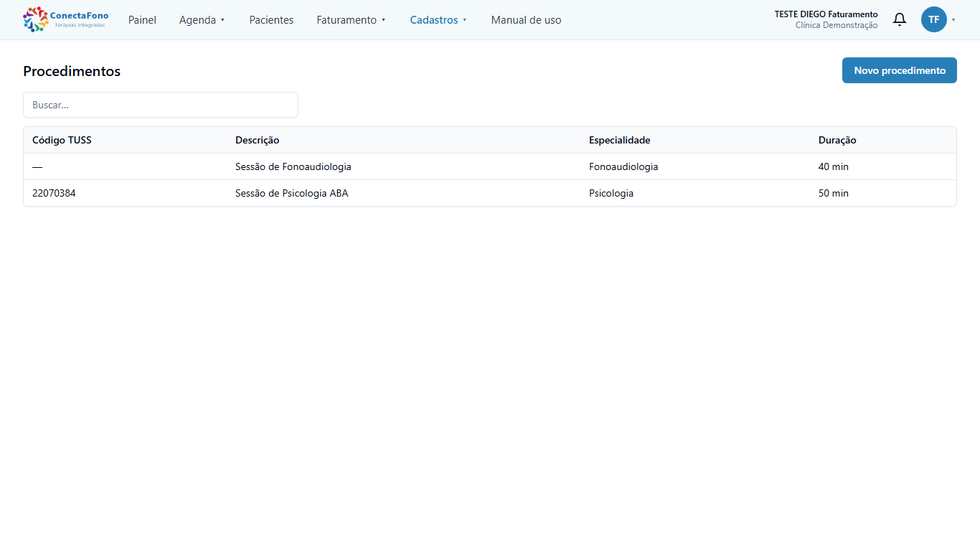The image size is (980, 551).
Task: Click the Duração column header
Action: [837, 140]
